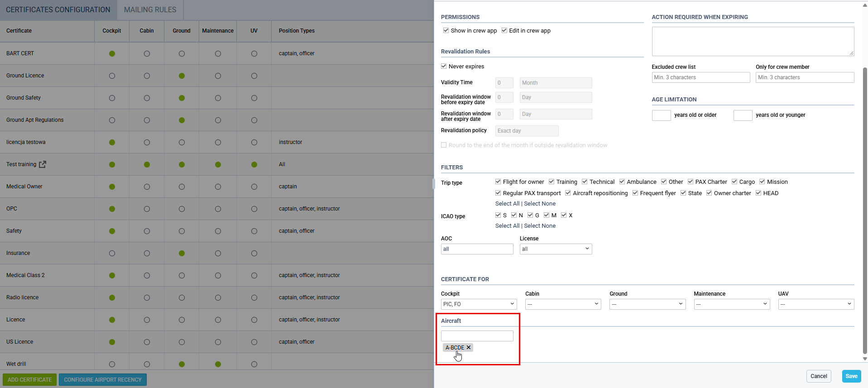Click years old or older field
Image resolution: width=868 pixels, height=388 pixels.
click(662, 115)
